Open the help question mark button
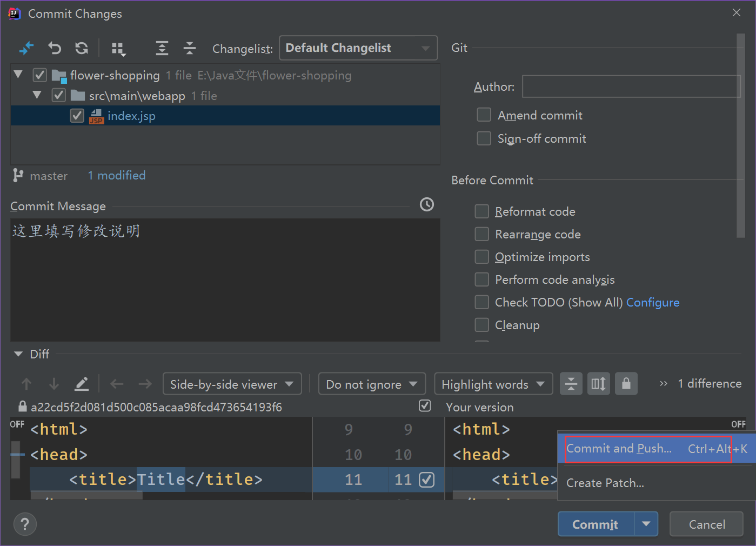This screenshot has width=756, height=546. (x=25, y=524)
